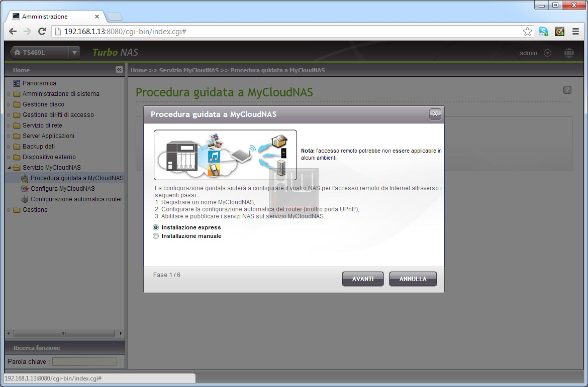This screenshot has width=588, height=387.
Task: Click the Backup dati folder icon
Action: click(x=17, y=147)
